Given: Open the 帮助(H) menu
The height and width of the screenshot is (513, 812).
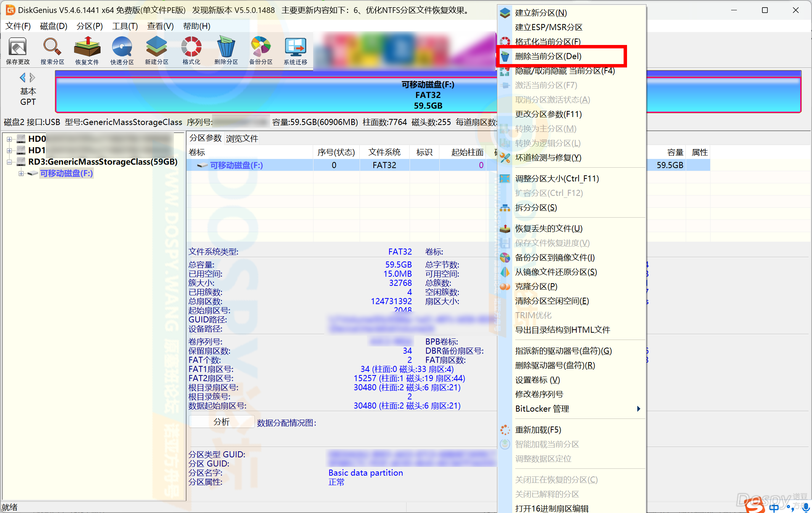Looking at the screenshot, I should 196,26.
